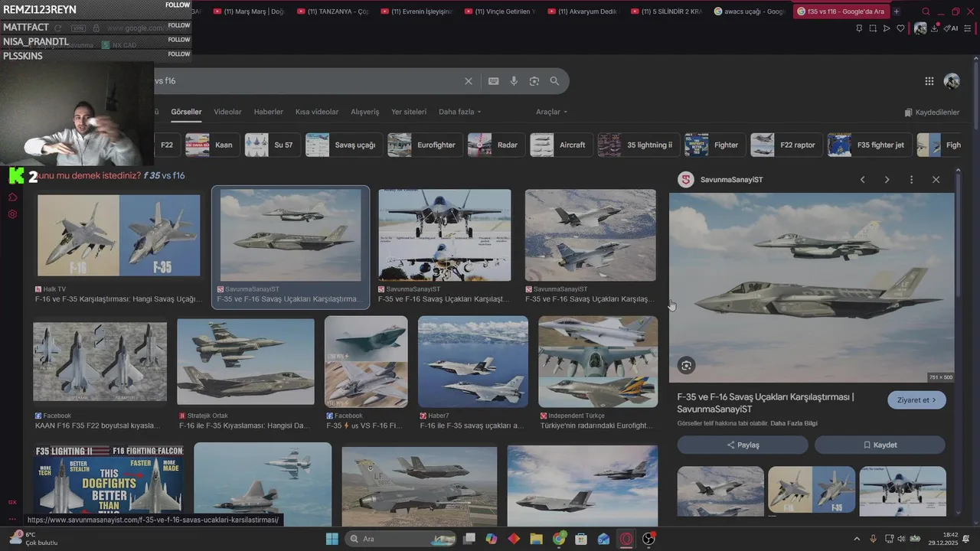Show hidden system tray icons

pyautogui.click(x=856, y=539)
